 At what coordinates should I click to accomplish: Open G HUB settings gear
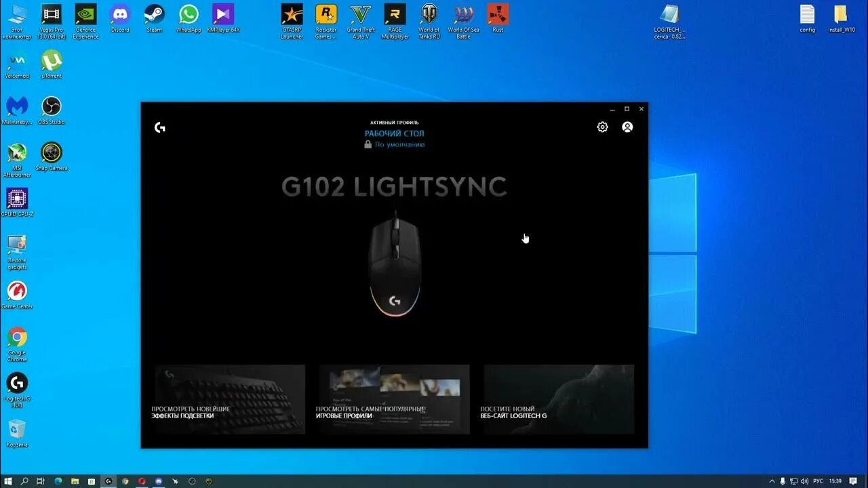pyautogui.click(x=602, y=127)
